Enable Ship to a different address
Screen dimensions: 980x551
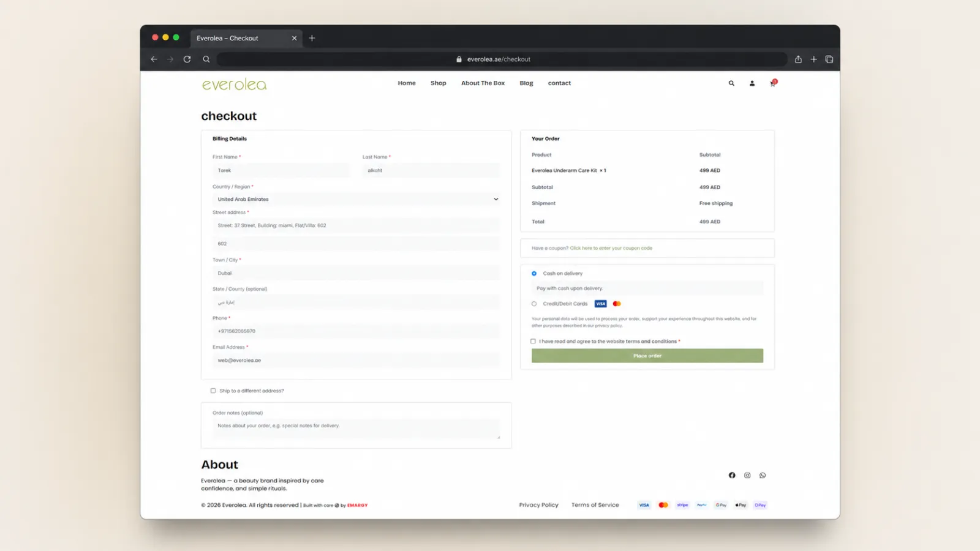tap(213, 391)
